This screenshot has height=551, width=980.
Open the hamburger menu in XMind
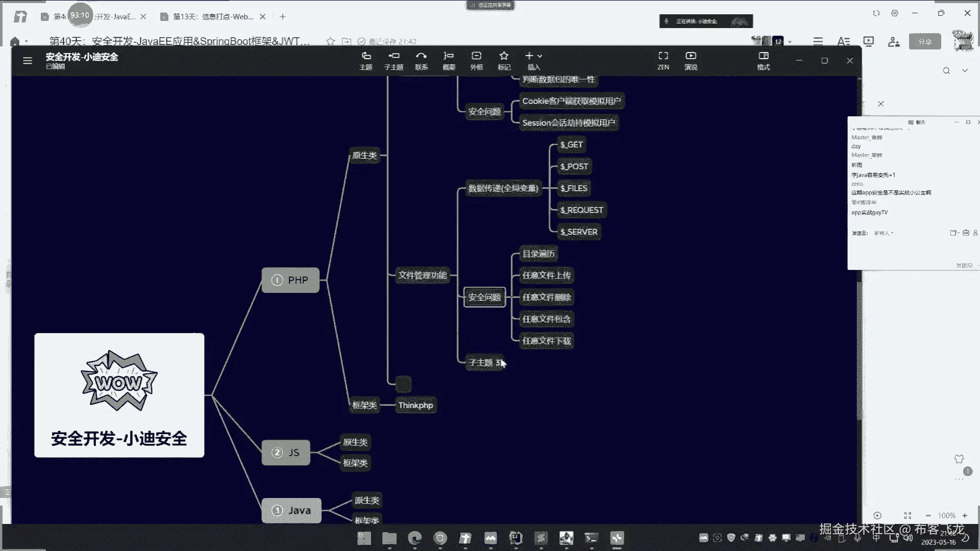point(28,61)
